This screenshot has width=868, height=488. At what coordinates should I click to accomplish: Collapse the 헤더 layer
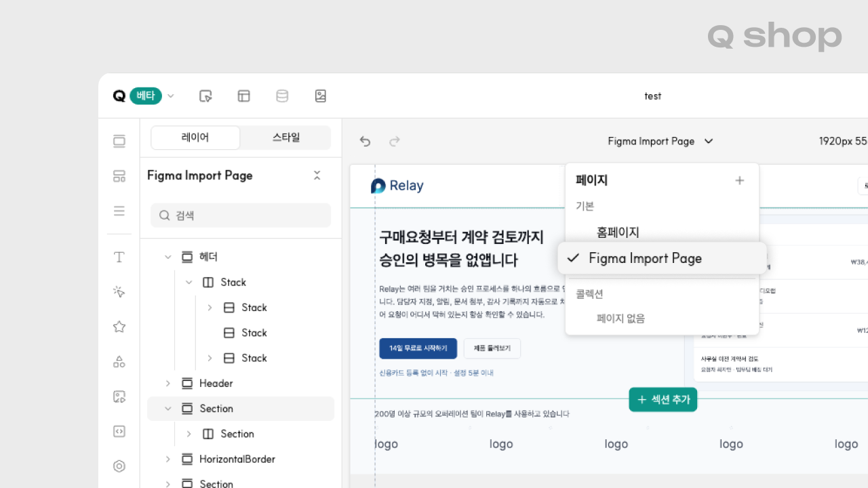click(x=167, y=258)
